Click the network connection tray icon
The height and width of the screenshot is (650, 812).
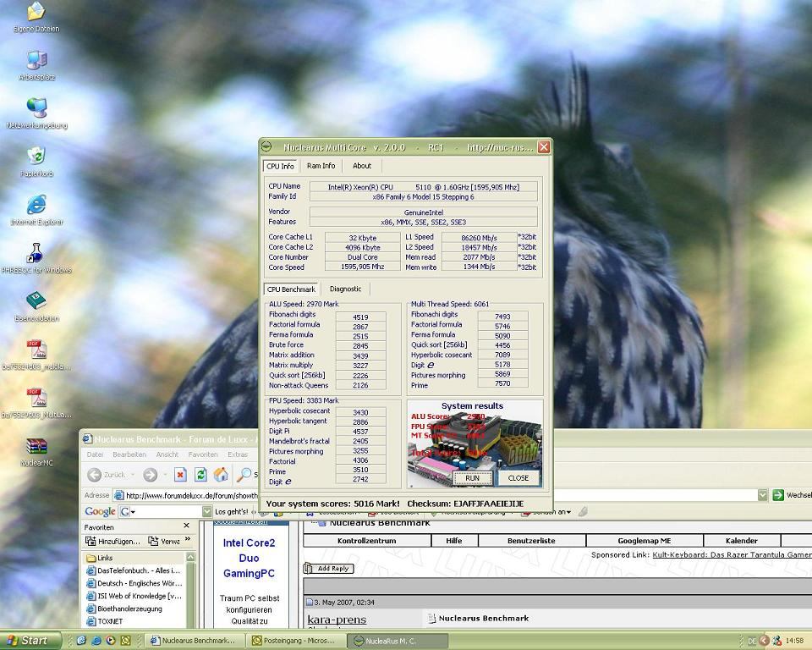point(776,642)
